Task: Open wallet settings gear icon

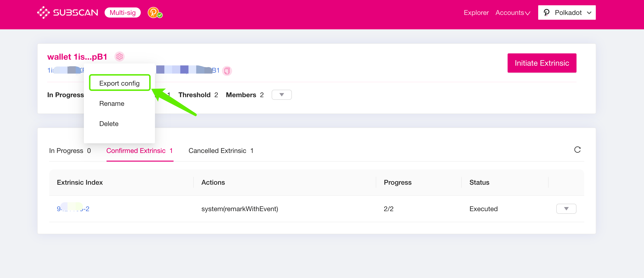Action: pos(120,57)
